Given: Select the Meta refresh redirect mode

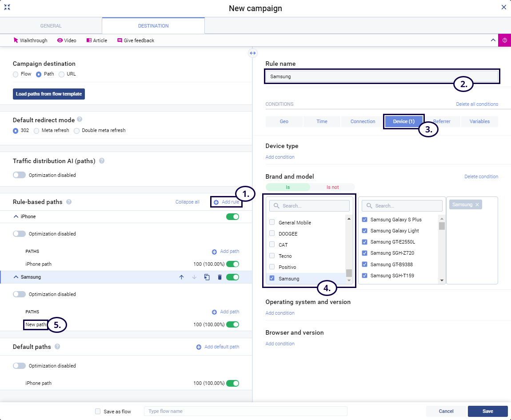Looking at the screenshot, I should coord(36,131).
